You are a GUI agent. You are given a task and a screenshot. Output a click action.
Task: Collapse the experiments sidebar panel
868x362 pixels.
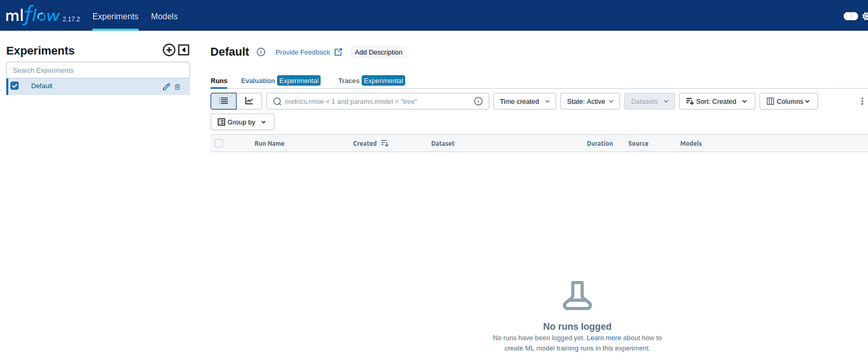[x=184, y=50]
